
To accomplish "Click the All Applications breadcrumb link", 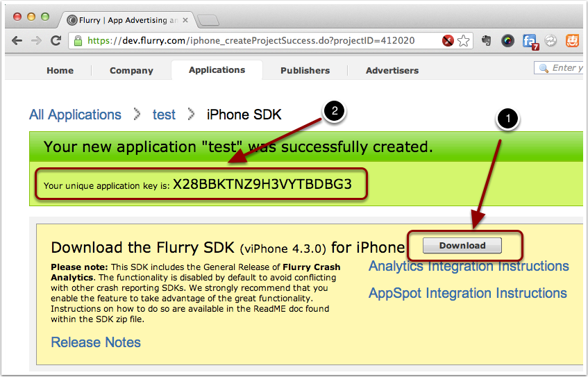I will click(75, 115).
